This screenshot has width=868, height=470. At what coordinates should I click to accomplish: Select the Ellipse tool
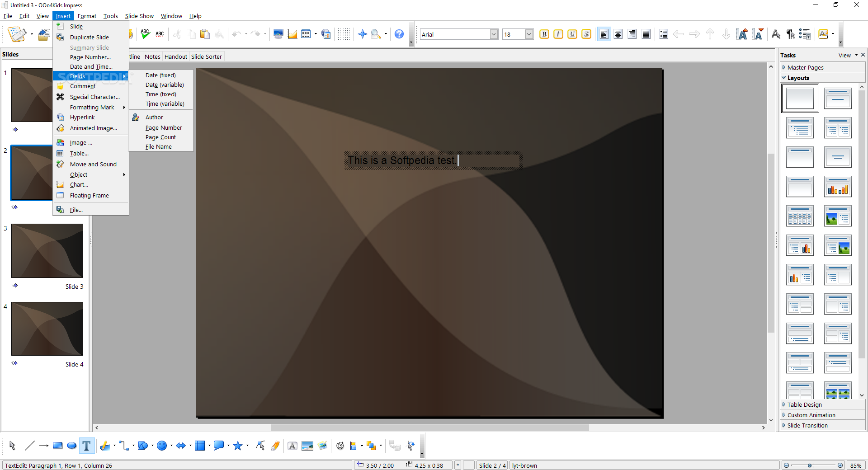pos(71,446)
